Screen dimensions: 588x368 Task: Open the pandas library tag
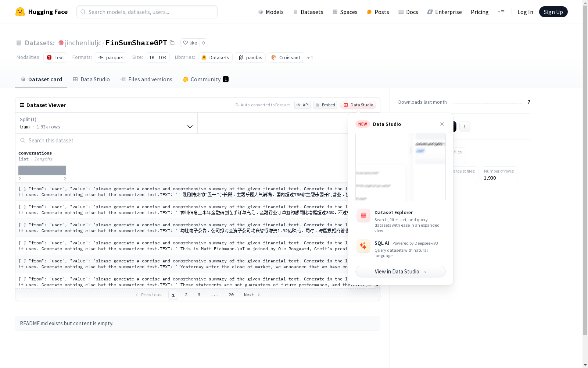point(250,57)
